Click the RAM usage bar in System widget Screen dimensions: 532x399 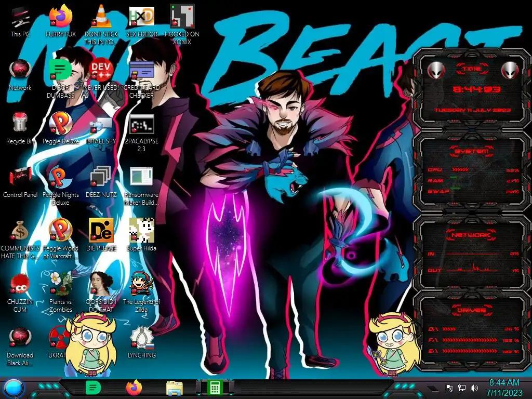454,177
